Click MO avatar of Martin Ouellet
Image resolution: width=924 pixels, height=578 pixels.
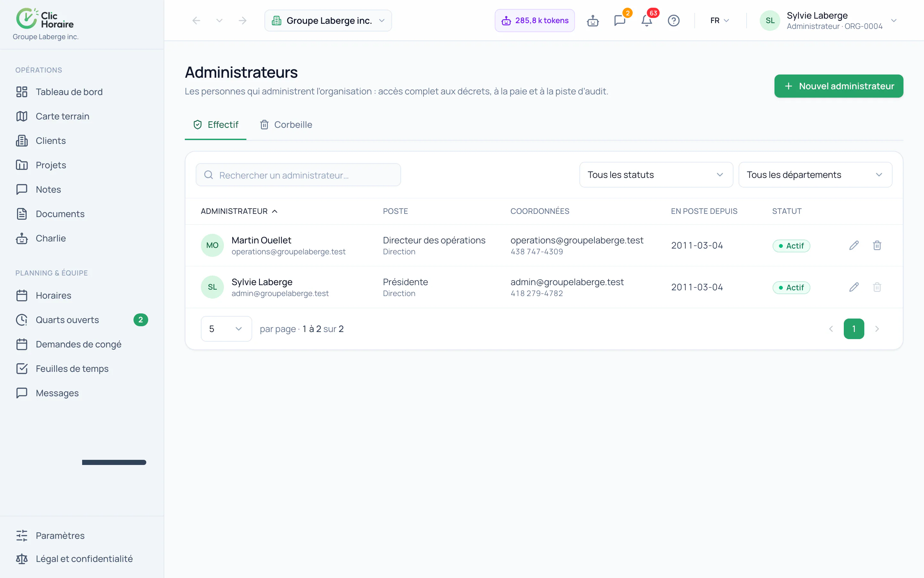click(212, 245)
